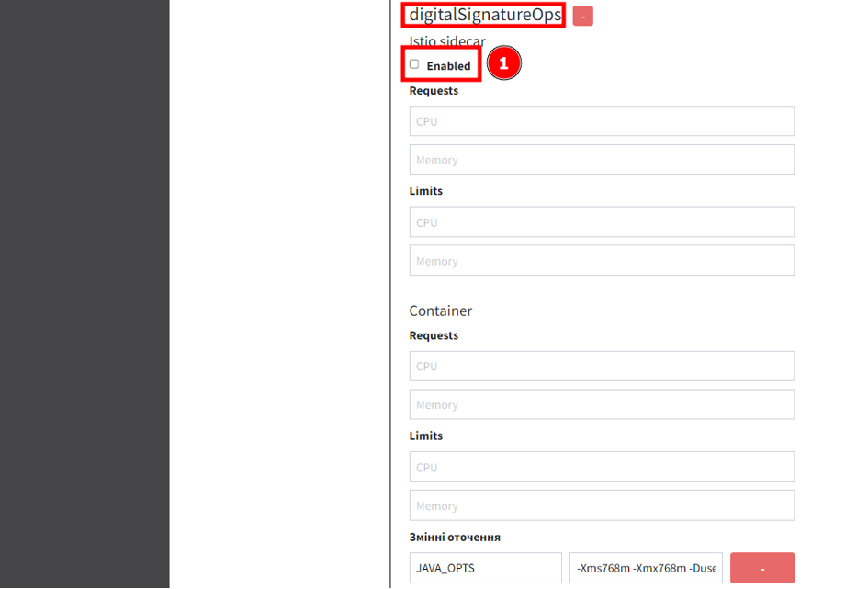This screenshot has height=589, width=868.
Task: Click the Container Limits Memory field
Action: click(x=602, y=505)
